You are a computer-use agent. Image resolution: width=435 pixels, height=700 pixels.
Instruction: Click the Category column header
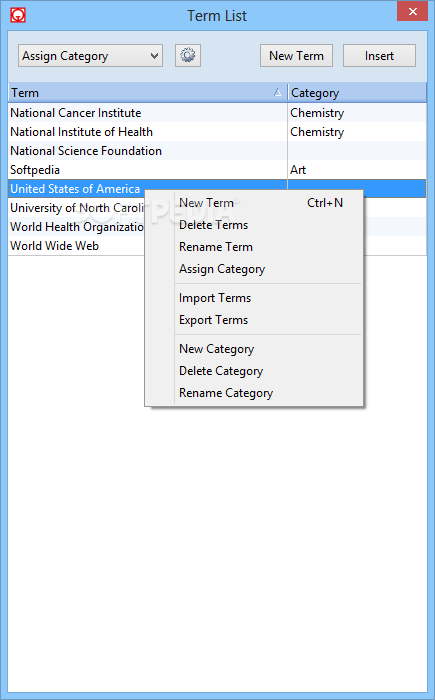[357, 93]
